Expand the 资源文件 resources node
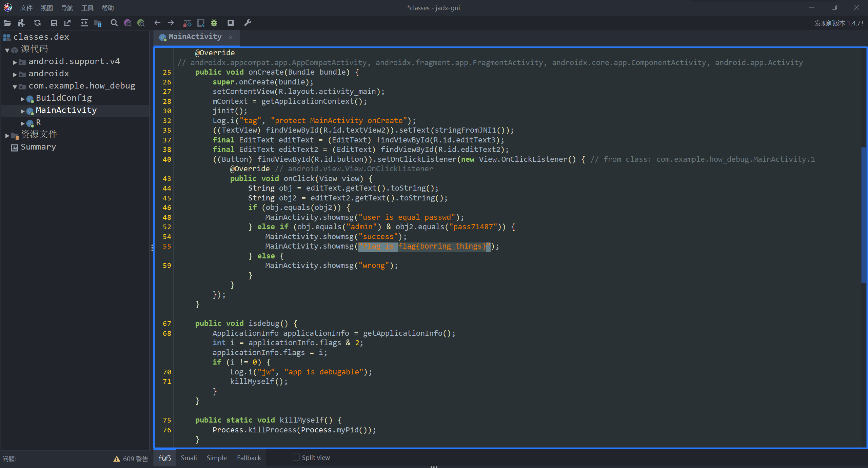The width and height of the screenshot is (868, 468). coord(7,135)
